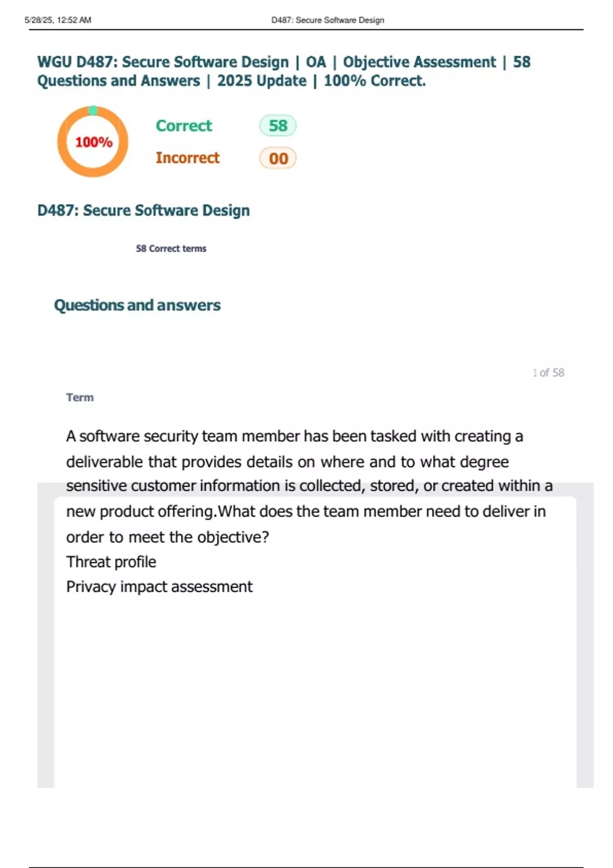Click the green segment of the donut chart
The width and height of the screenshot is (613, 868).
[x=93, y=110]
